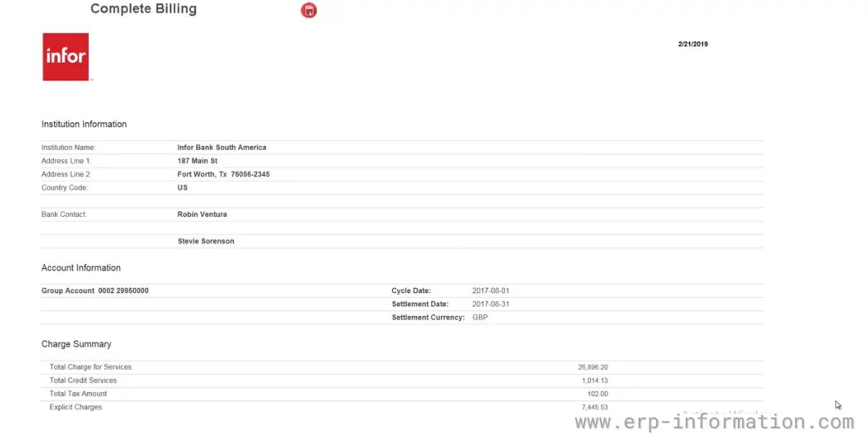Click the red save icon near the title
The height and width of the screenshot is (434, 868).
click(x=309, y=10)
